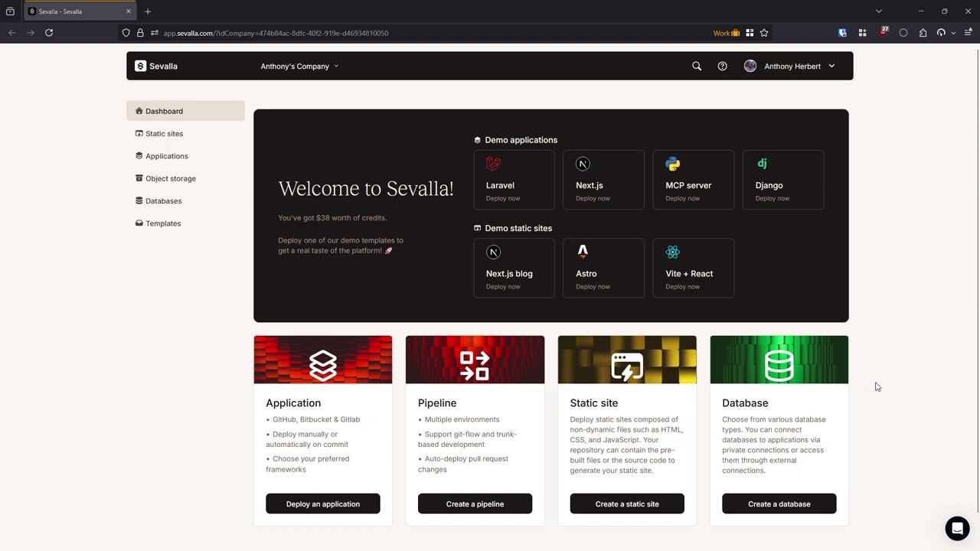Open the help question mark icon
This screenshot has width=980, height=551.
tap(722, 66)
